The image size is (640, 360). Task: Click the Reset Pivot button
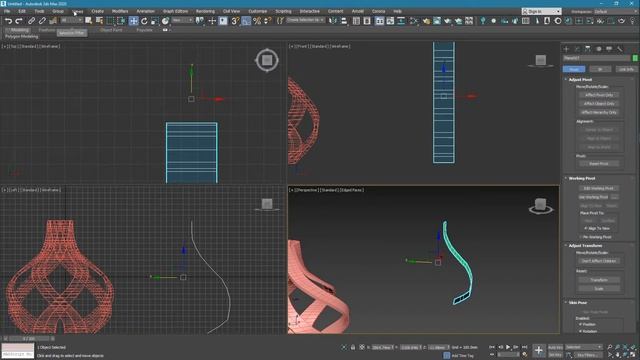(599, 164)
